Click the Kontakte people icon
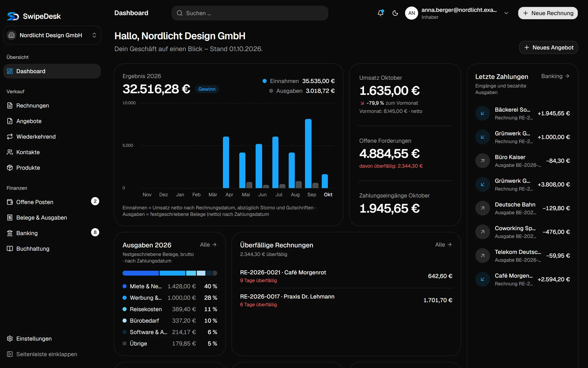This screenshot has width=588, height=368. [x=10, y=152]
